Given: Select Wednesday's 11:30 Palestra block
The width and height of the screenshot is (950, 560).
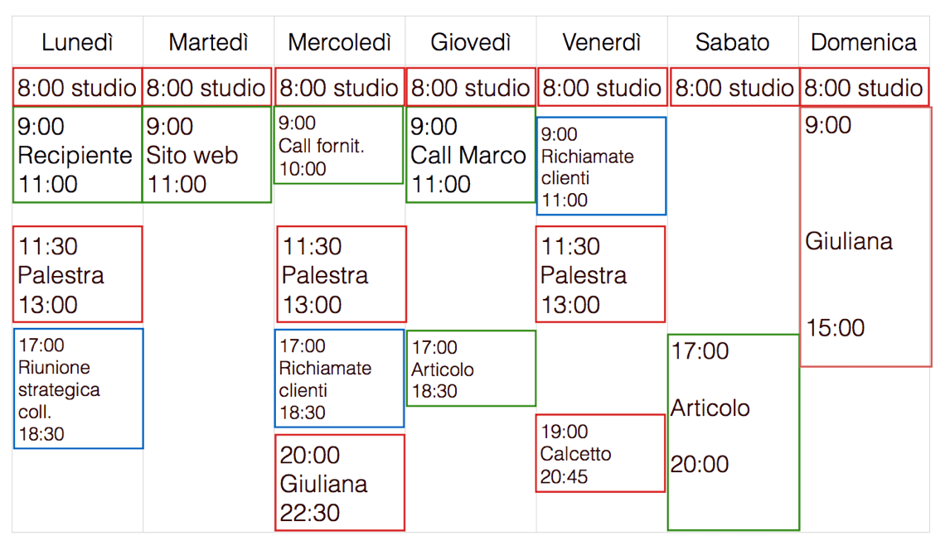Looking at the screenshot, I should (x=341, y=274).
